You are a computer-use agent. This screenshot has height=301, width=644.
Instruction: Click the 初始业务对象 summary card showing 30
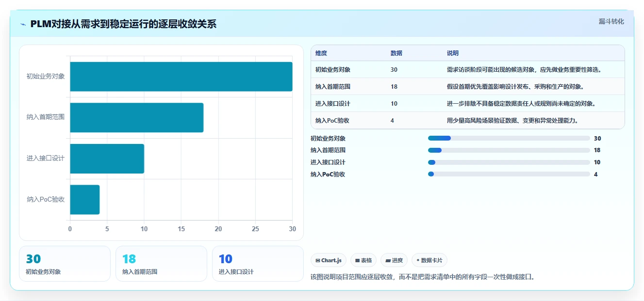pos(65,264)
